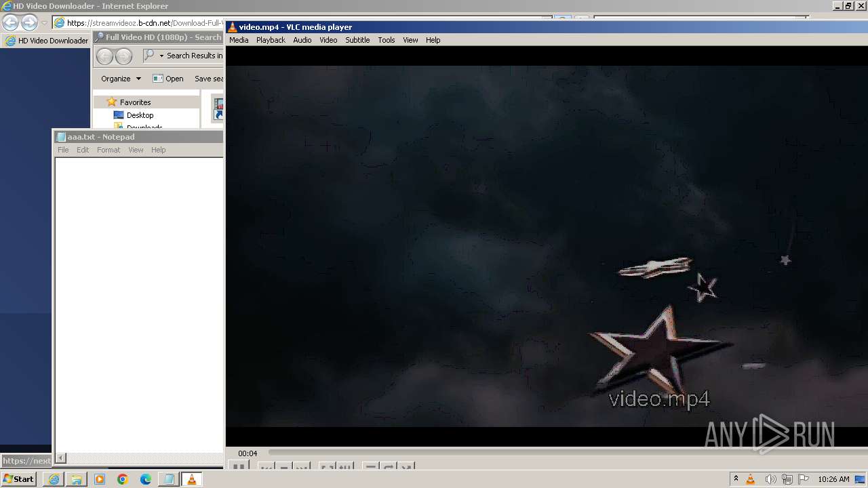
Task: Select the HD Video Downloader tab
Action: click(46, 41)
